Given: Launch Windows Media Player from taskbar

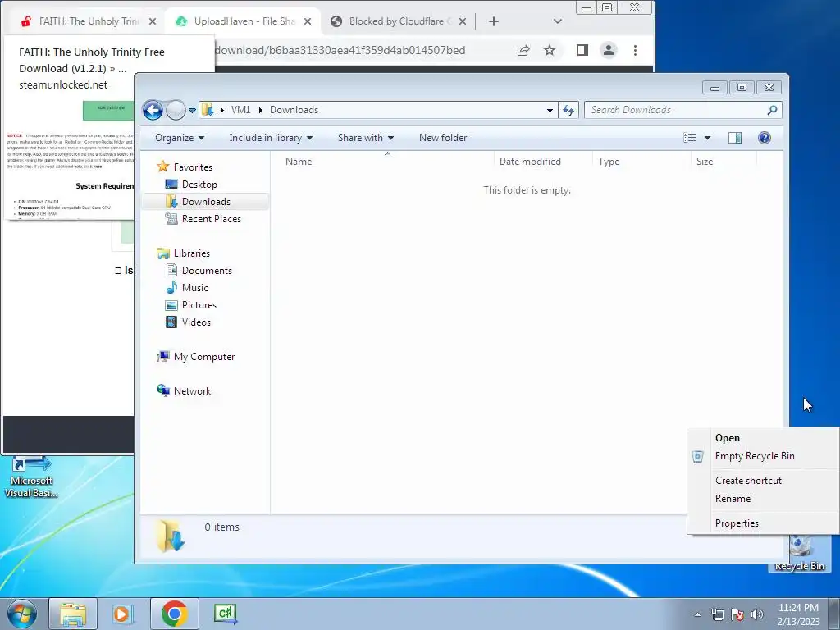Looking at the screenshot, I should pyautogui.click(x=123, y=614).
